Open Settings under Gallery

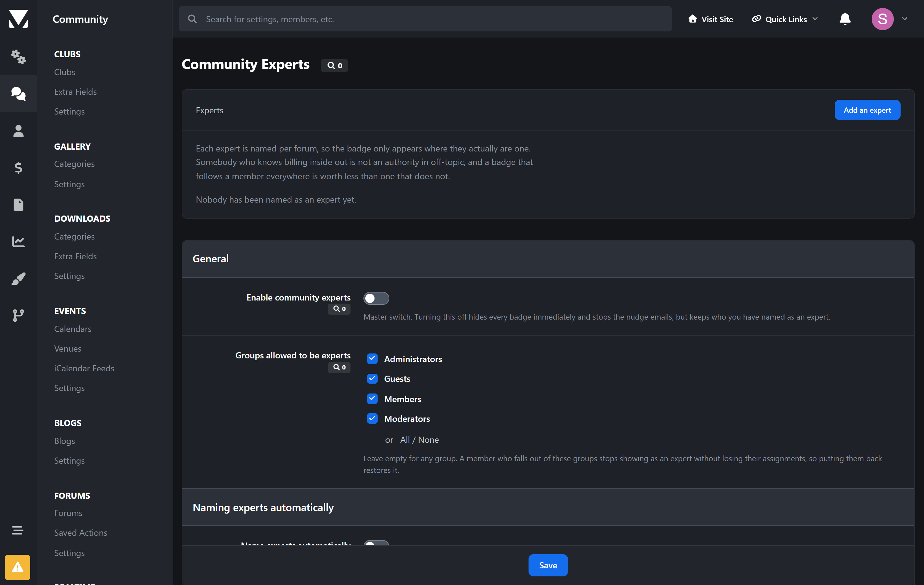pos(69,184)
